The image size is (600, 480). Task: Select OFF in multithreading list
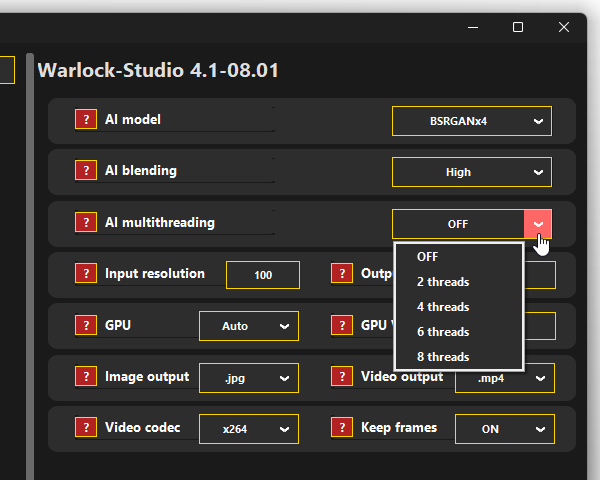point(428,257)
